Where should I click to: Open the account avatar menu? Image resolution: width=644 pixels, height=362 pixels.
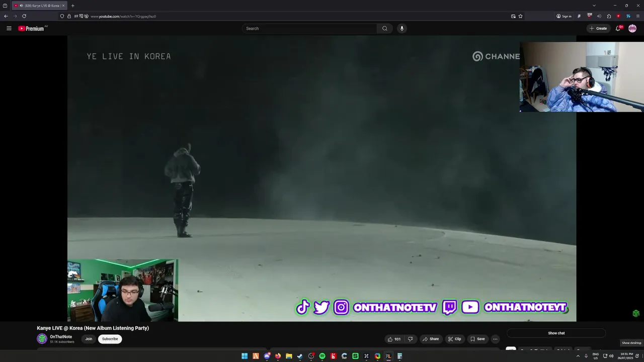click(632, 28)
